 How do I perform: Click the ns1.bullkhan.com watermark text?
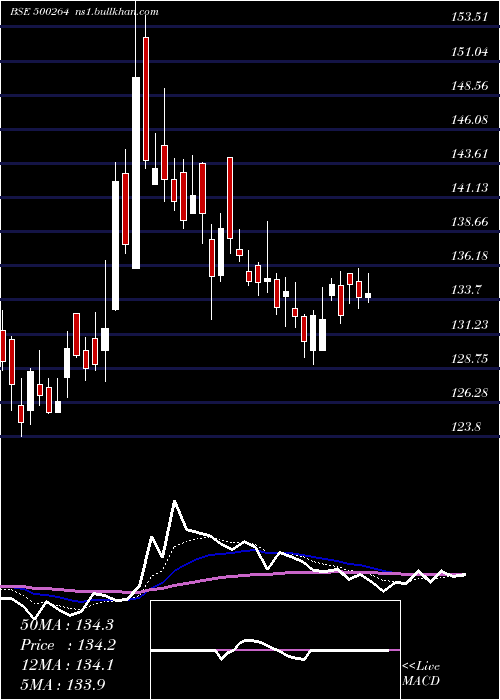pos(117,12)
